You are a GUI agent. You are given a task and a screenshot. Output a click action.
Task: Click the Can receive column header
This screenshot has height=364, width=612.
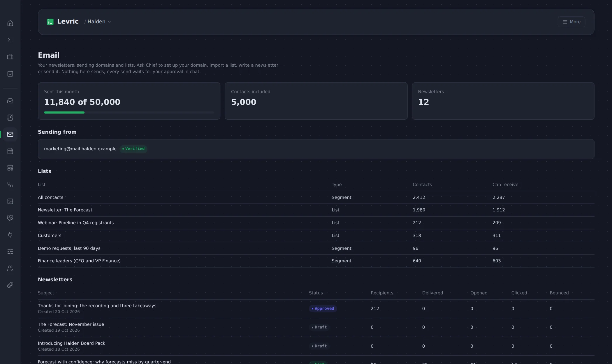click(505, 185)
